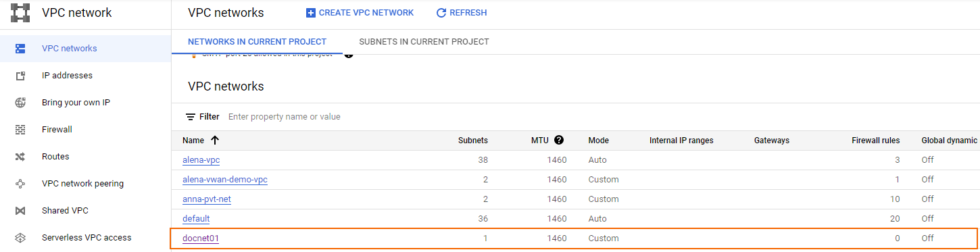Click the VPC networks page title

coord(226,13)
